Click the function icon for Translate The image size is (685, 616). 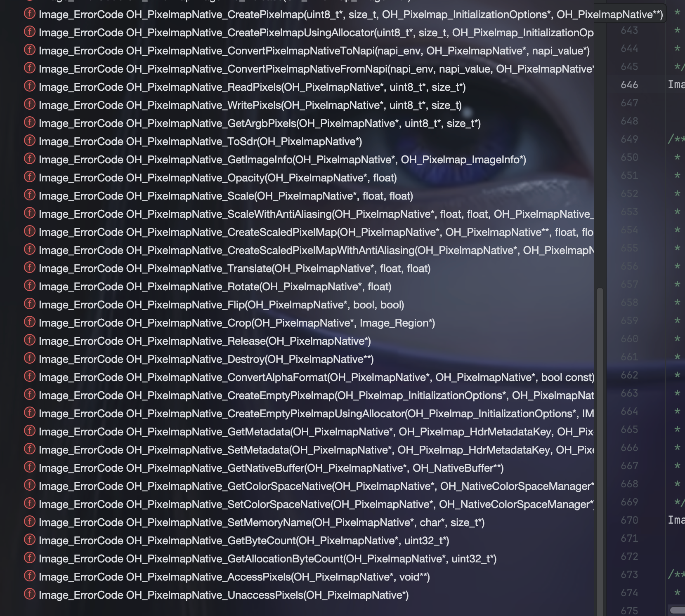[30, 268]
